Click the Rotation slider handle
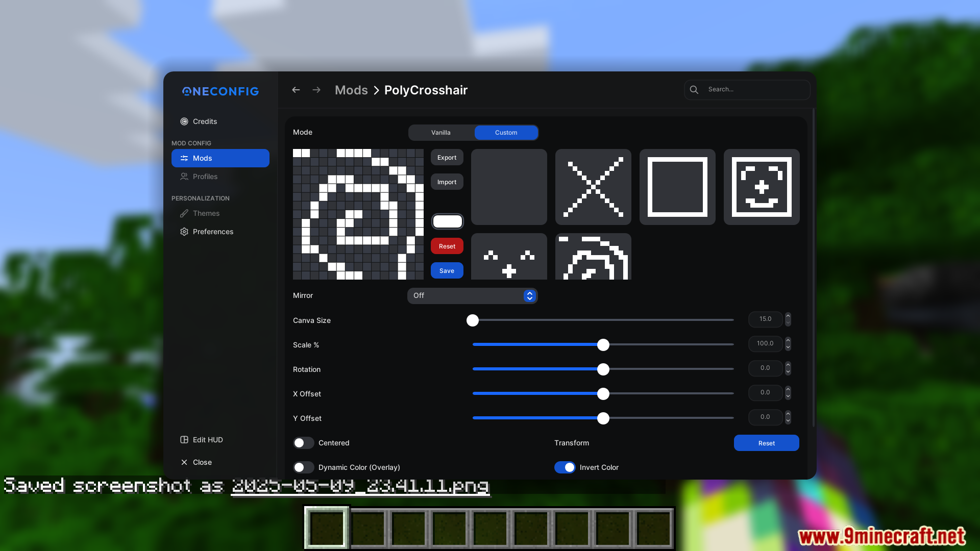Viewport: 980px width, 551px height. point(603,369)
